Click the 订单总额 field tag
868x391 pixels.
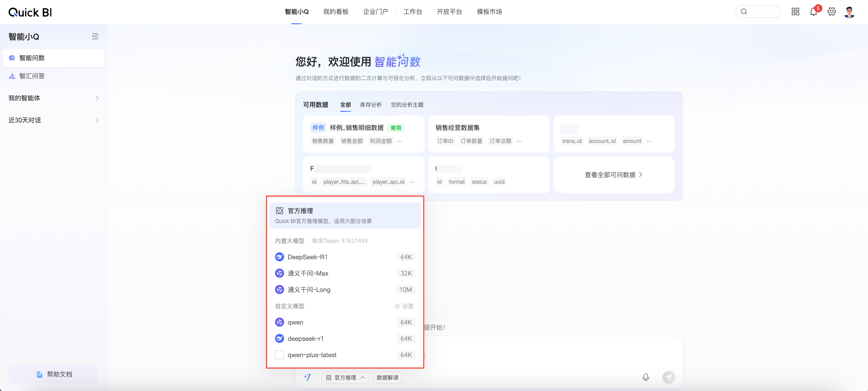[500, 141]
